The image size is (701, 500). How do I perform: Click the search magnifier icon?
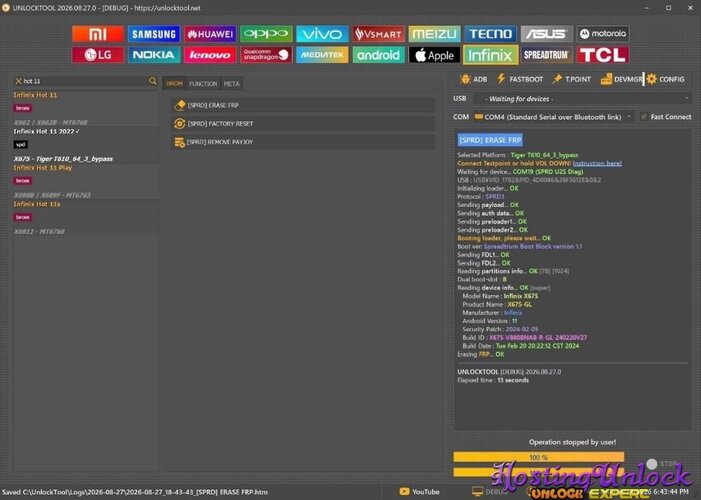[153, 81]
